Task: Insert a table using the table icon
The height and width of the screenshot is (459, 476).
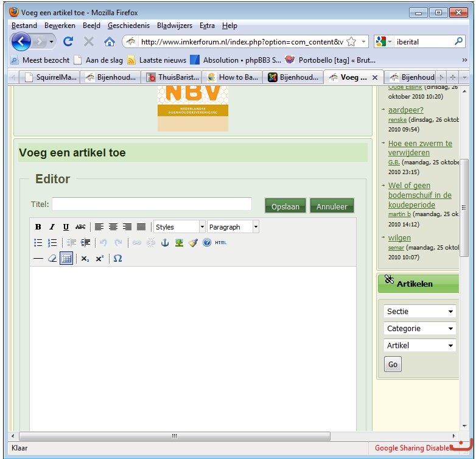Action: click(66, 258)
